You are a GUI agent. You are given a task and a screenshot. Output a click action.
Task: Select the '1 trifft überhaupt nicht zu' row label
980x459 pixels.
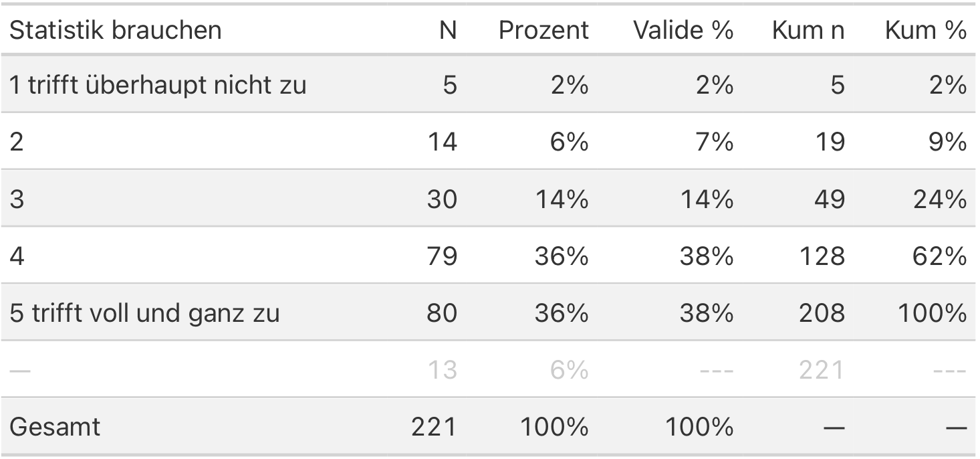158,85
